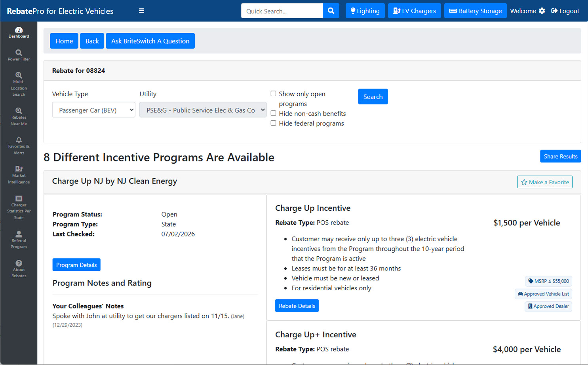Click the blue Search button
This screenshot has height=365, width=588.
tap(373, 96)
